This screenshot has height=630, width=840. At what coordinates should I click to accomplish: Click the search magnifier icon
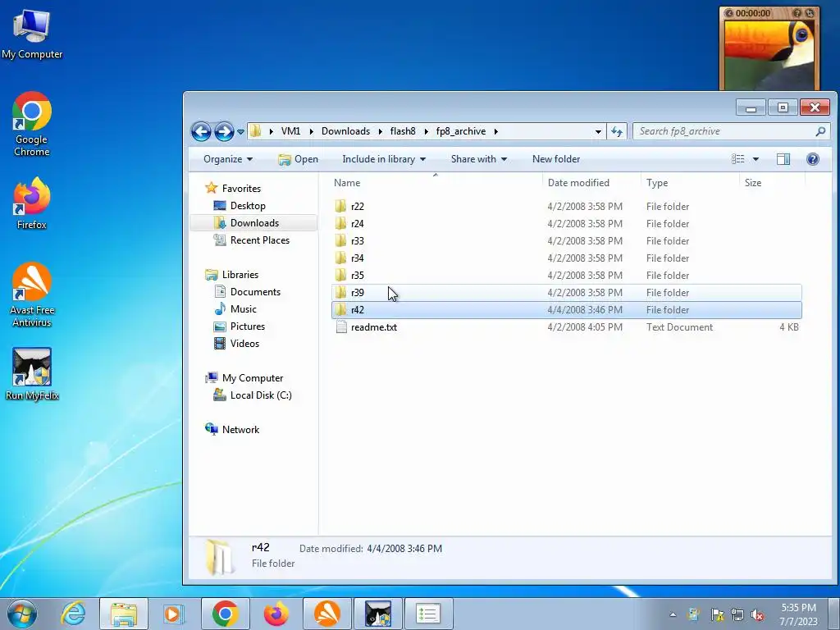click(820, 131)
